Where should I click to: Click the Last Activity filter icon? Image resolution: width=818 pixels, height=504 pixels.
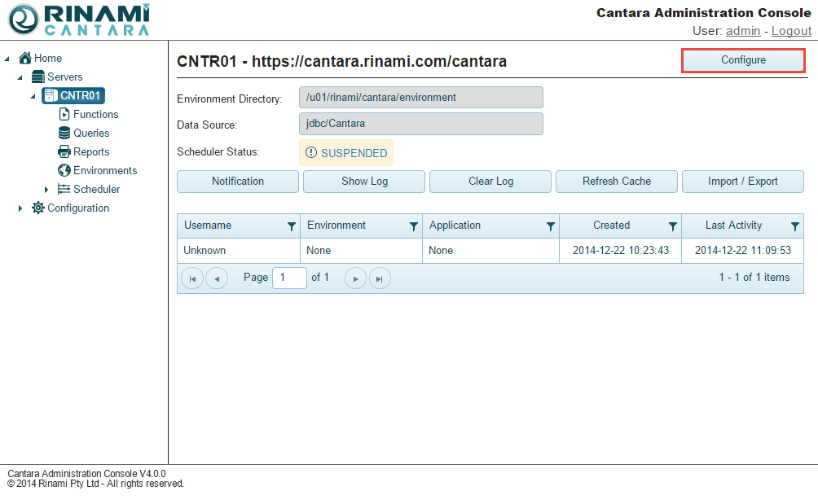tap(795, 226)
